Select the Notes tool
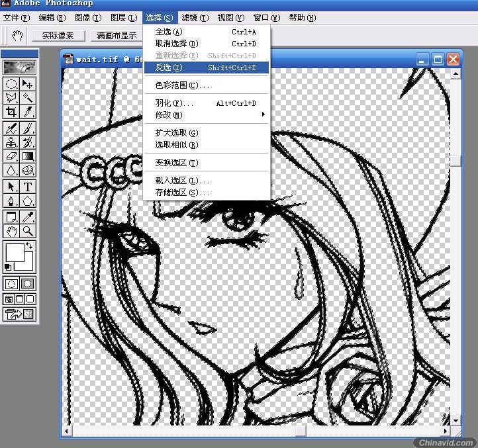478x448 pixels. point(11,217)
